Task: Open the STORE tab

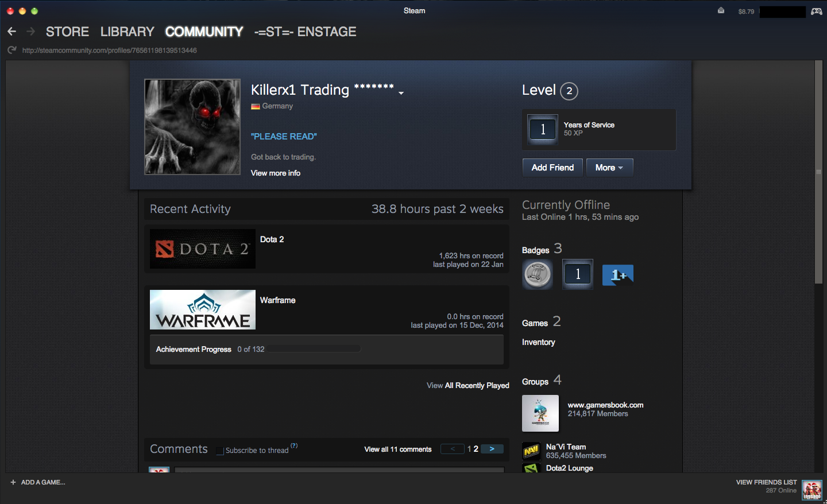Action: pyautogui.click(x=67, y=32)
